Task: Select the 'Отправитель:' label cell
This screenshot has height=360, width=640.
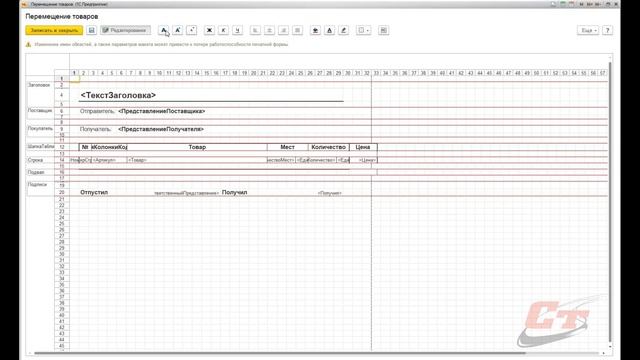Action: 97,111
